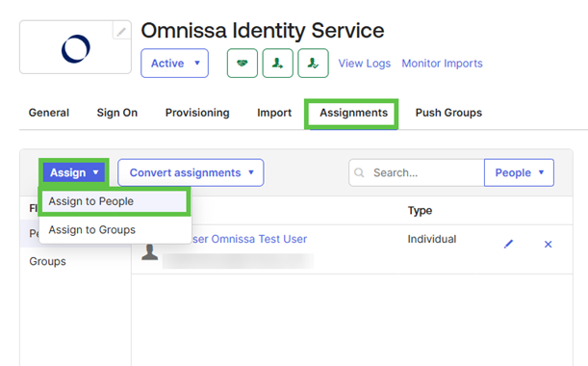The image size is (588, 366).
Task: Choose Assign to Groups menu item
Action: (115, 230)
